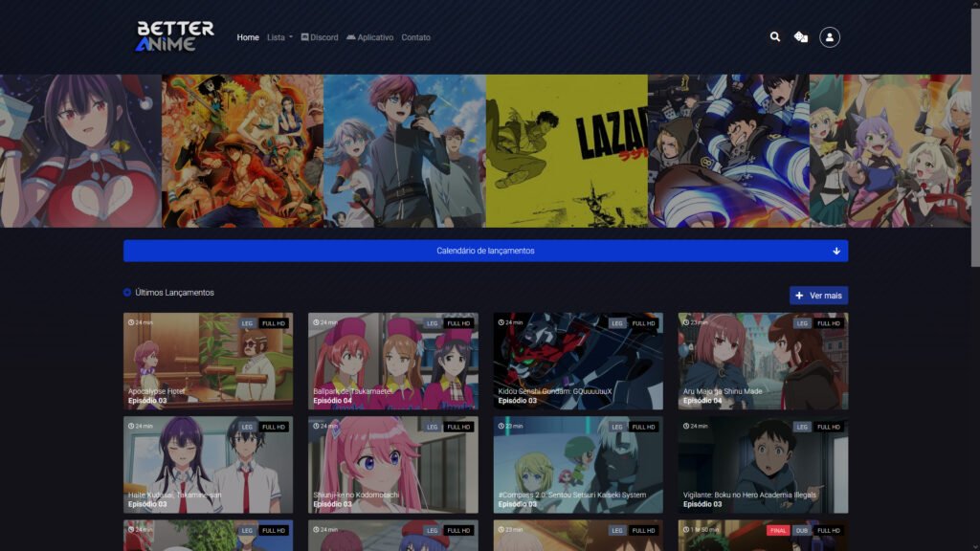
Task: Go to the Home menu item
Action: point(248,37)
